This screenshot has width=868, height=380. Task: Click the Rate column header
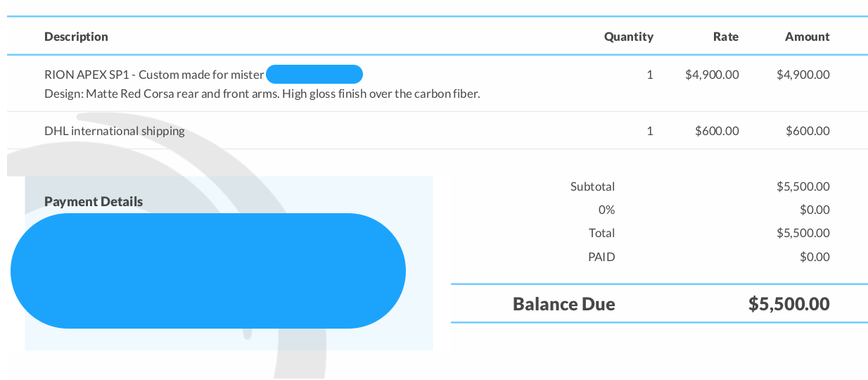point(726,37)
